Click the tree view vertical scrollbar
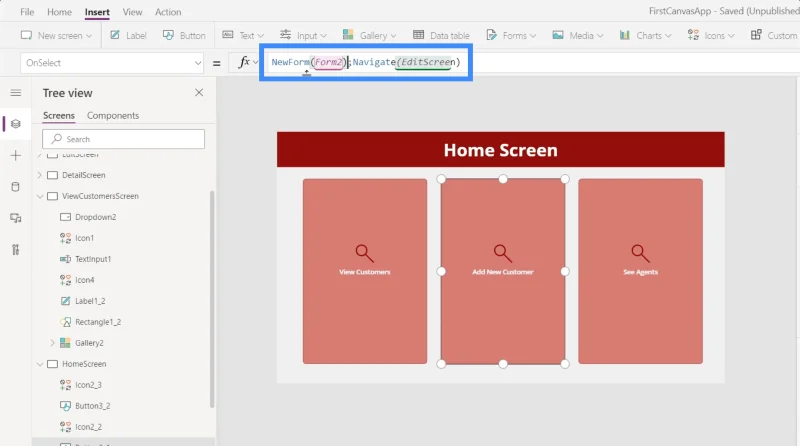The width and height of the screenshot is (800, 446). click(212, 299)
